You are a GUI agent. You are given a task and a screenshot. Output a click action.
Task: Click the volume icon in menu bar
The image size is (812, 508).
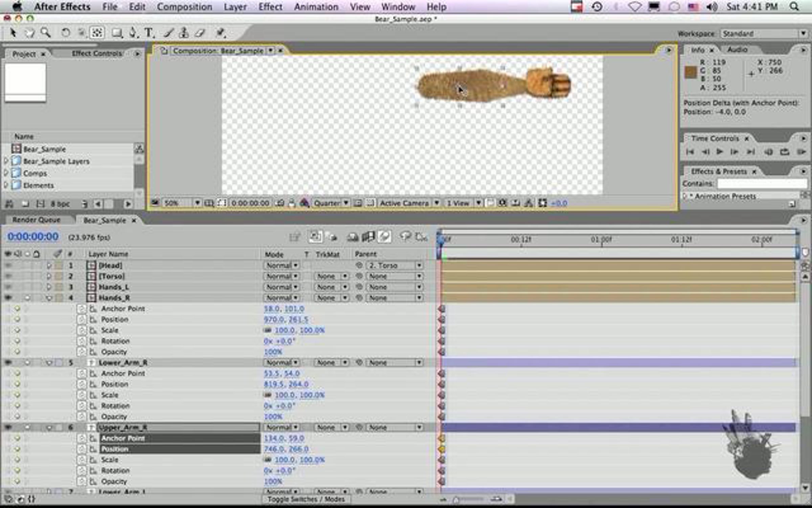[x=712, y=7]
